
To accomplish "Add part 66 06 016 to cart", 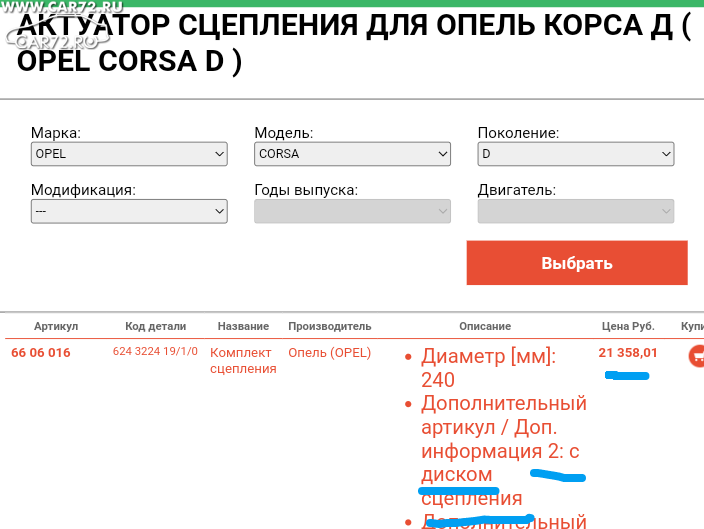I will coord(697,356).
